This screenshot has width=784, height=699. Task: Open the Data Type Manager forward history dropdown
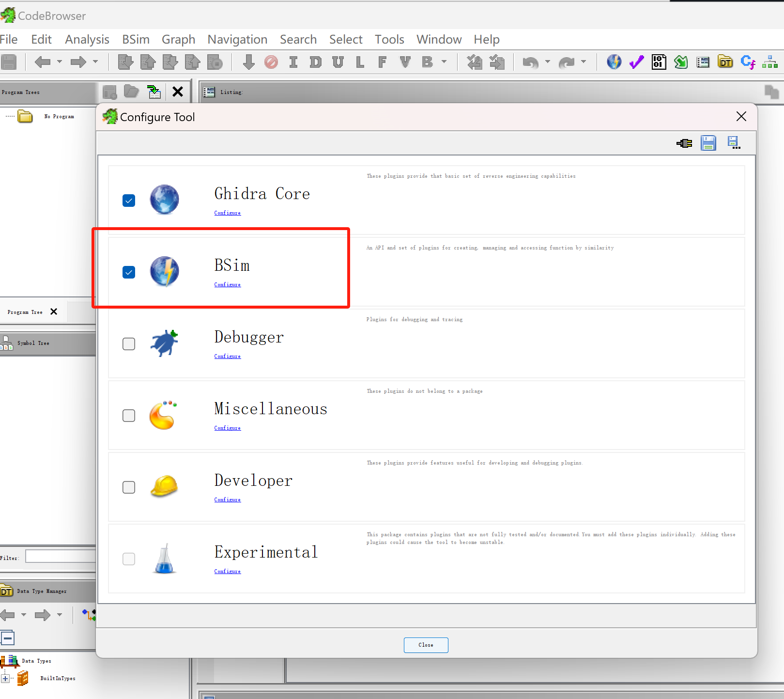(x=60, y=615)
